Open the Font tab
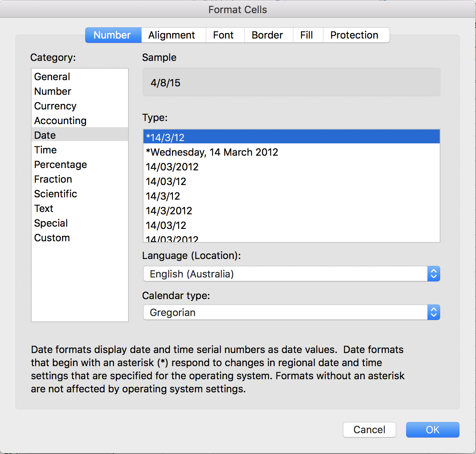This screenshot has width=476, height=454. coord(223,35)
